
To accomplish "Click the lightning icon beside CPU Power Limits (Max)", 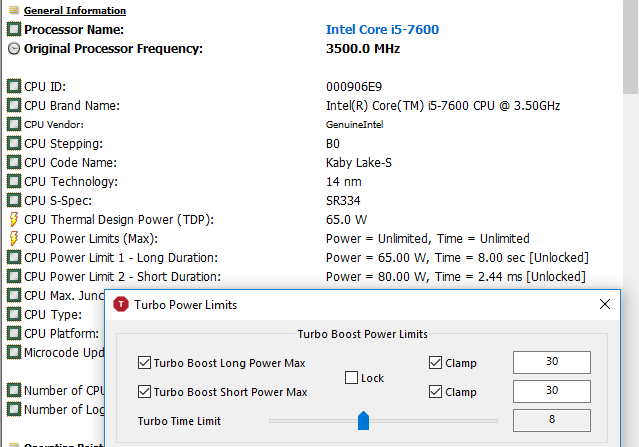I will coord(14,238).
